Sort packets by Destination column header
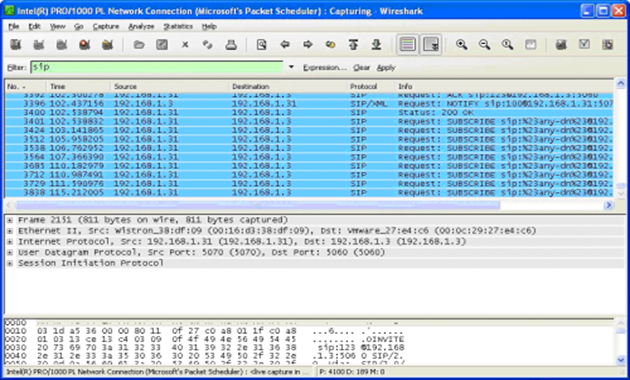 pos(287,86)
